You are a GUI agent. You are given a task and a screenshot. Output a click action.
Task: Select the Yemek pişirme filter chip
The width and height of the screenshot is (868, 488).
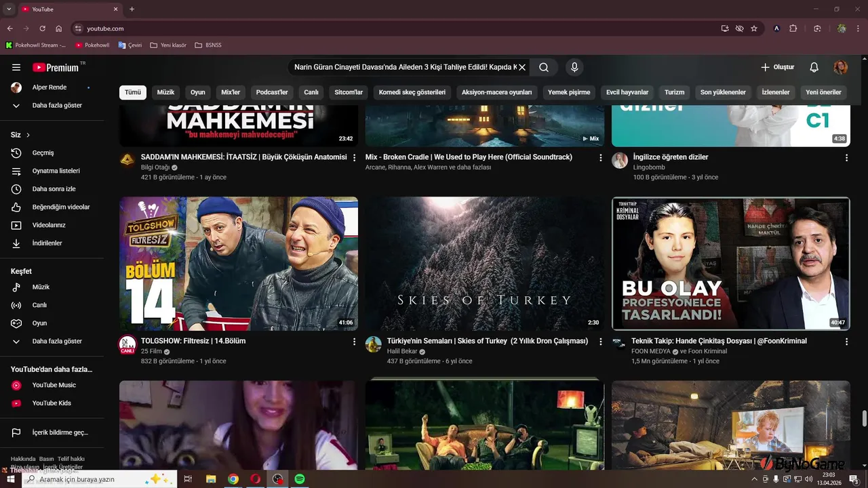click(x=569, y=92)
